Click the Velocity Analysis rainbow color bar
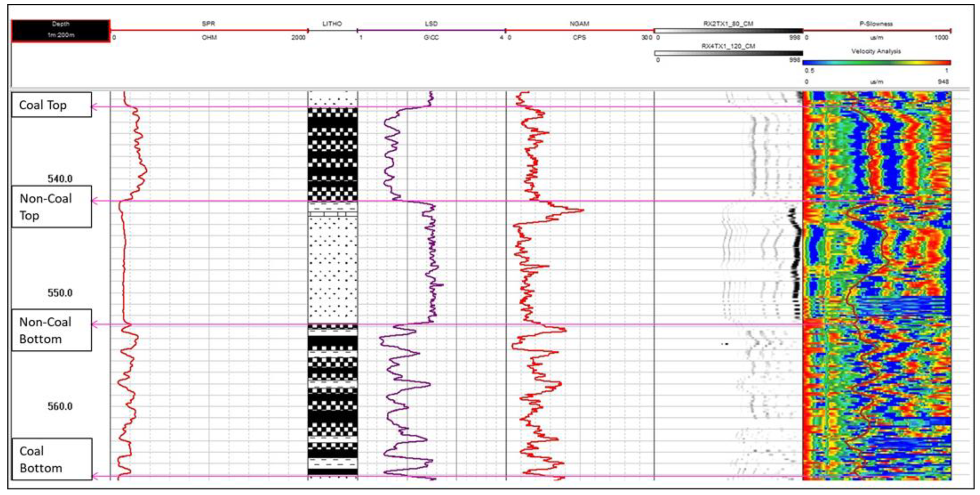 (x=876, y=63)
